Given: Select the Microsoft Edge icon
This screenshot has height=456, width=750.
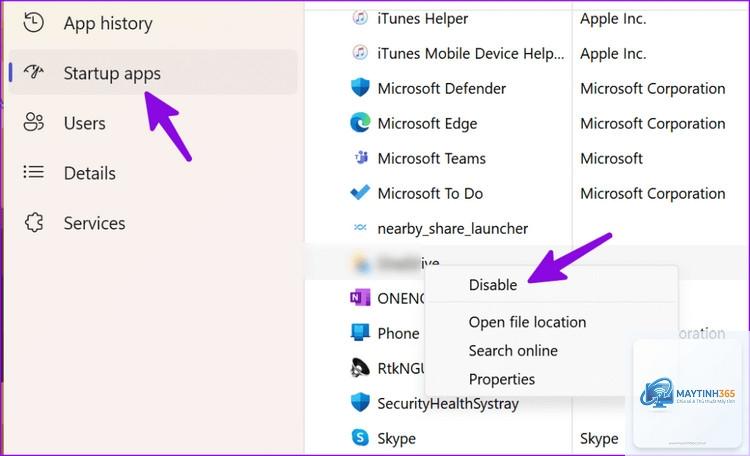Looking at the screenshot, I should point(360,122).
